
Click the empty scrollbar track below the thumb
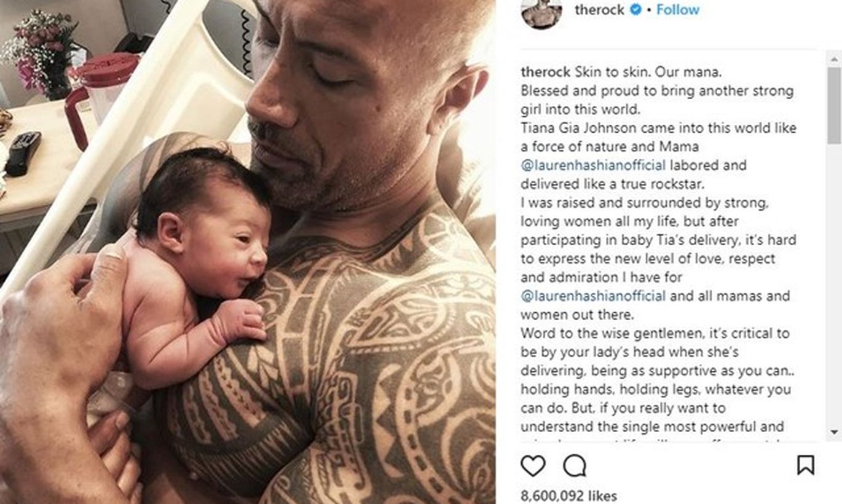pos(834,285)
